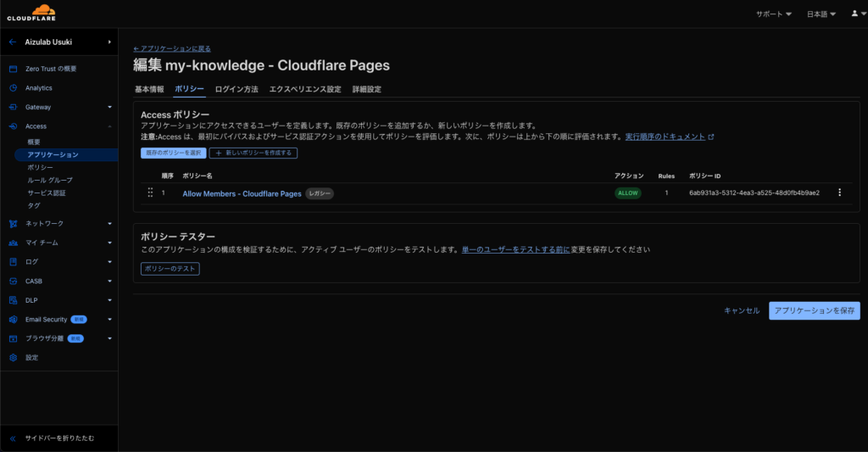Click the アプリケーションに戻る link
This screenshot has width=868, height=452.
point(172,48)
